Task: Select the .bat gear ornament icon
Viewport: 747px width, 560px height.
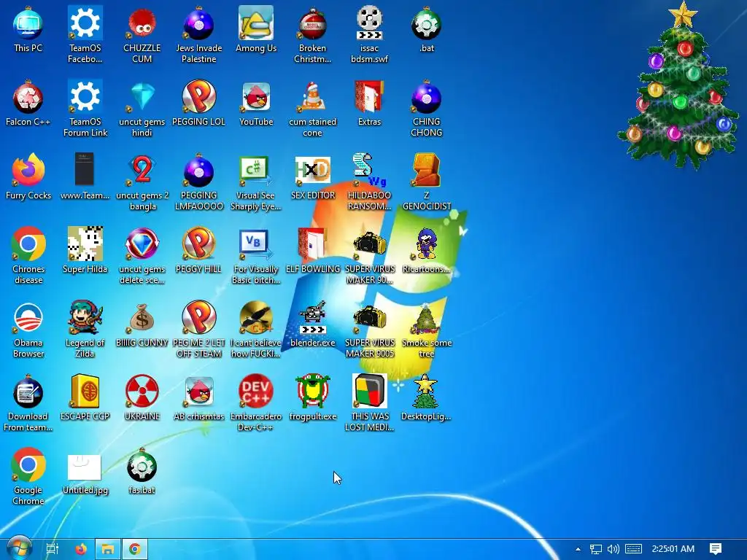Action: 426,24
